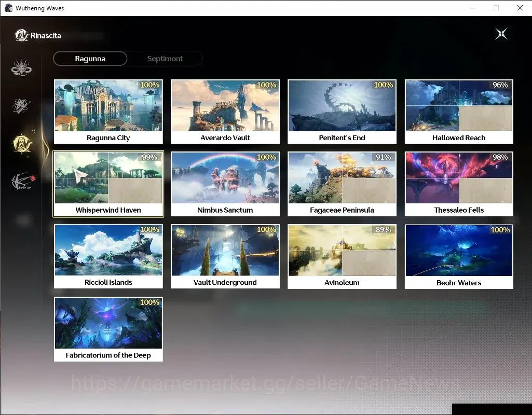532x415 pixels.
Task: Click the Rinascita emblem in the header
Action: [21, 35]
